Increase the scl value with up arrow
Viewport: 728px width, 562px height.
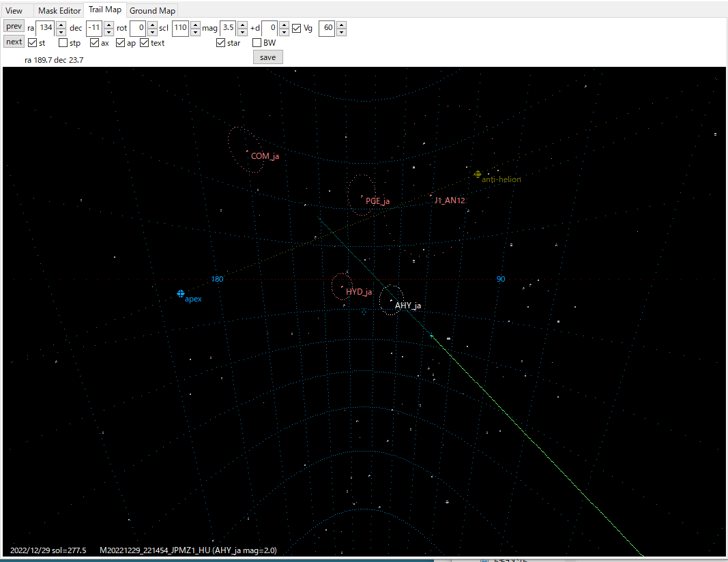194,25
